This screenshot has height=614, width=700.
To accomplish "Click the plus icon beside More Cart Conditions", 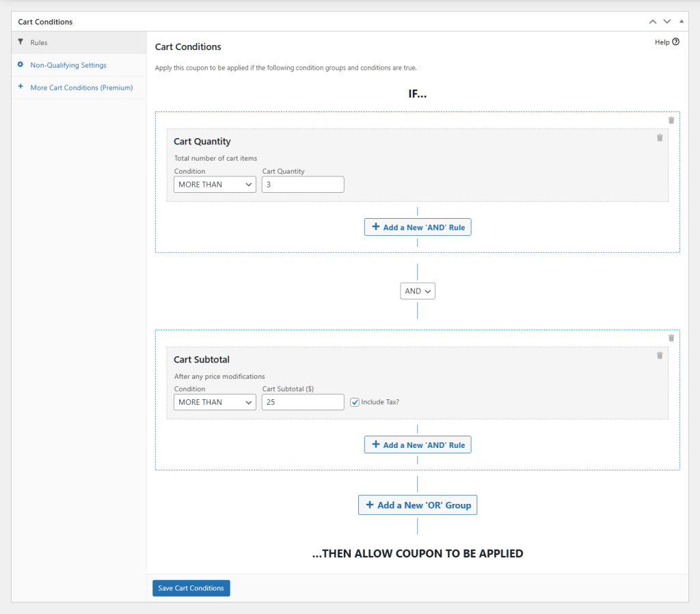I will (x=21, y=87).
